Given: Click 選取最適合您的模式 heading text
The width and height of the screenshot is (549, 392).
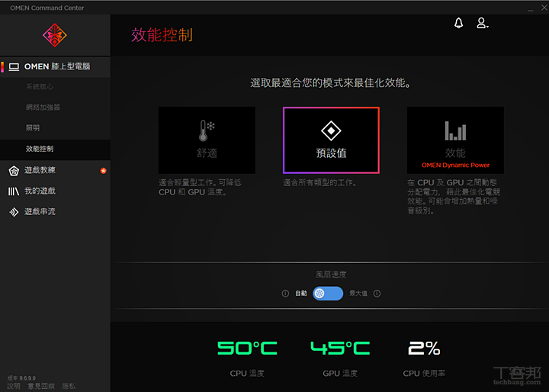Looking at the screenshot, I should coord(330,83).
